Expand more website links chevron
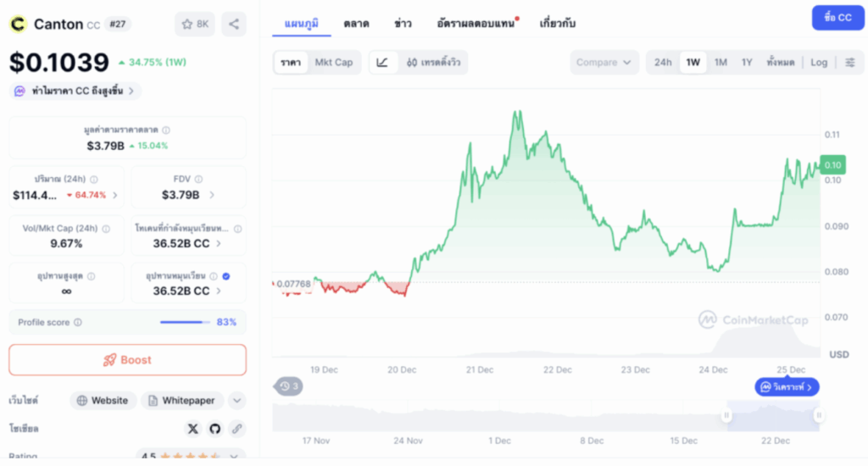868x466 pixels. [x=237, y=401]
